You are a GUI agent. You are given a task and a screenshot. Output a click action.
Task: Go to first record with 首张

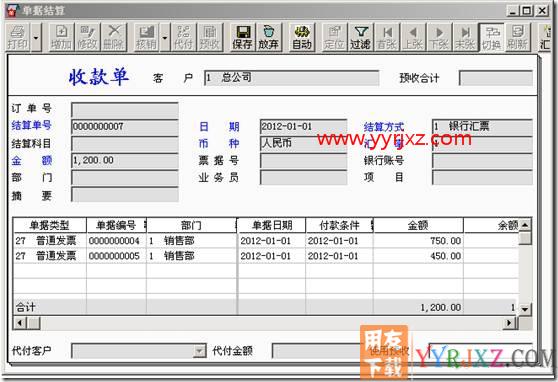click(387, 37)
